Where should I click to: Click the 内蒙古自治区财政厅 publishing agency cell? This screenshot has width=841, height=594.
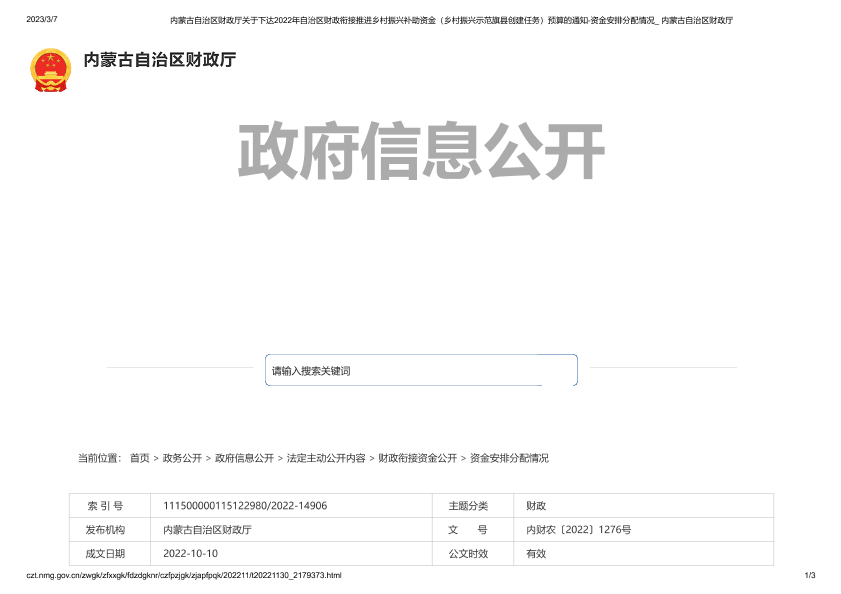[207, 530]
